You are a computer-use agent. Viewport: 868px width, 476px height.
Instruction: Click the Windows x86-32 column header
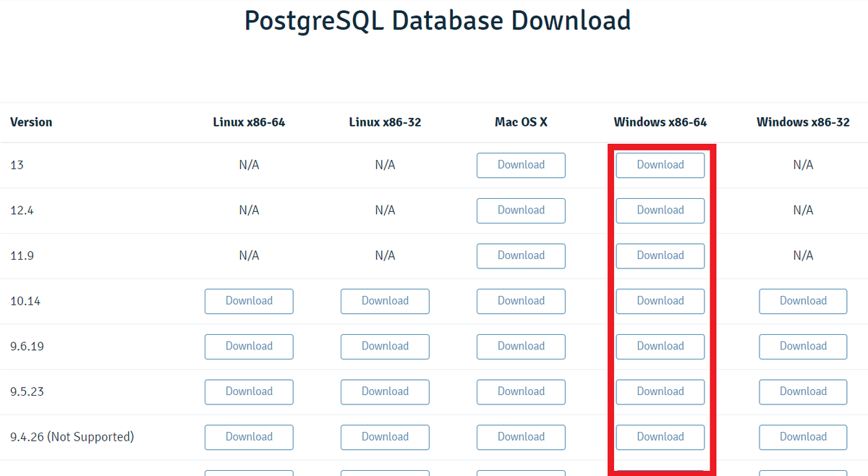tap(803, 122)
